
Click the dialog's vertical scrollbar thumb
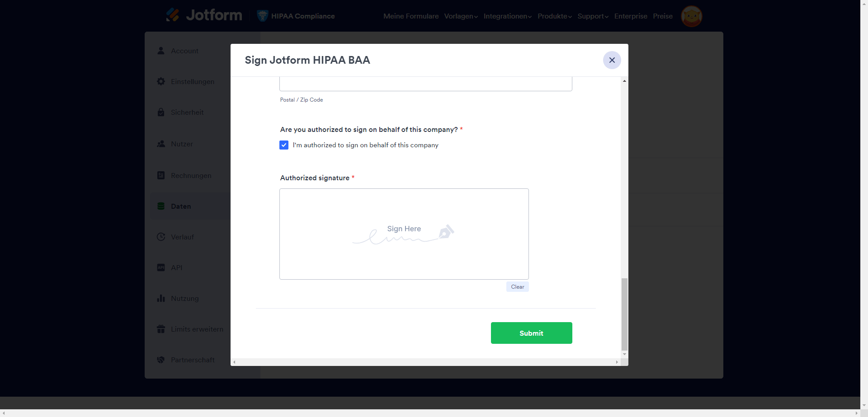pyautogui.click(x=624, y=314)
